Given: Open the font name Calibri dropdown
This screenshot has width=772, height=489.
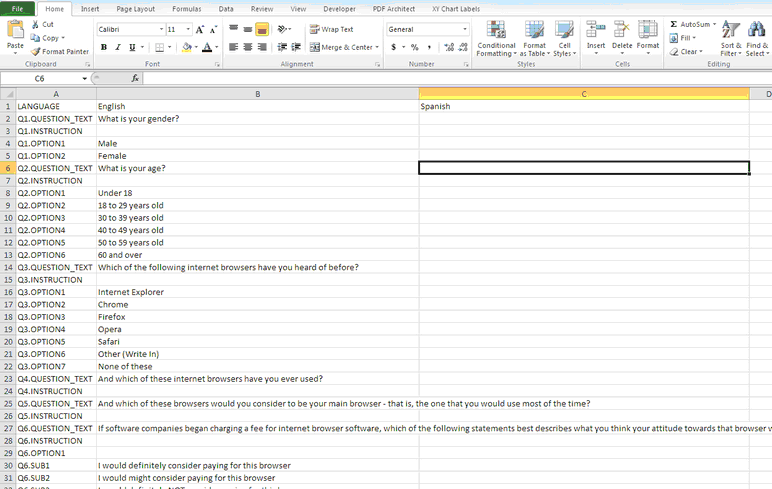Looking at the screenshot, I should pyautogui.click(x=161, y=30).
